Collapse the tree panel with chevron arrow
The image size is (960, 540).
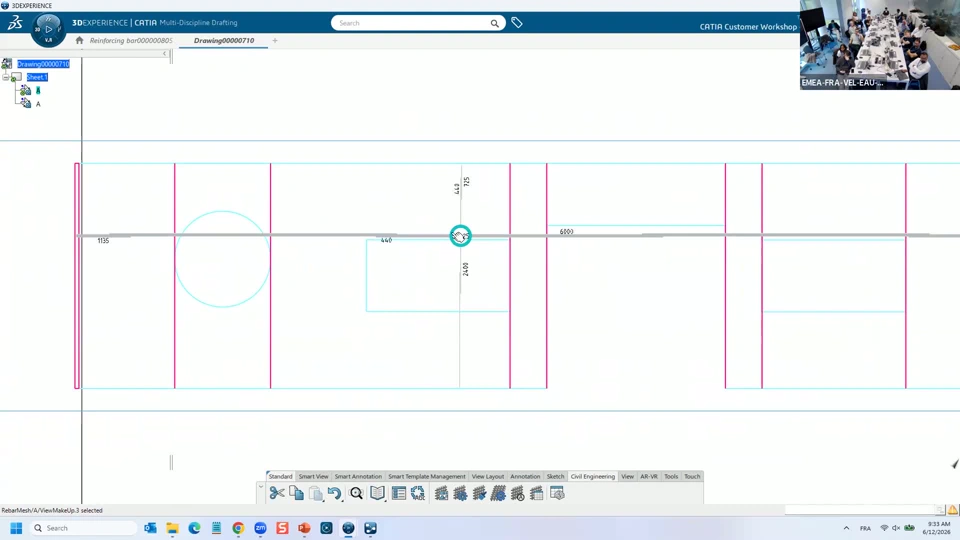coord(165,54)
